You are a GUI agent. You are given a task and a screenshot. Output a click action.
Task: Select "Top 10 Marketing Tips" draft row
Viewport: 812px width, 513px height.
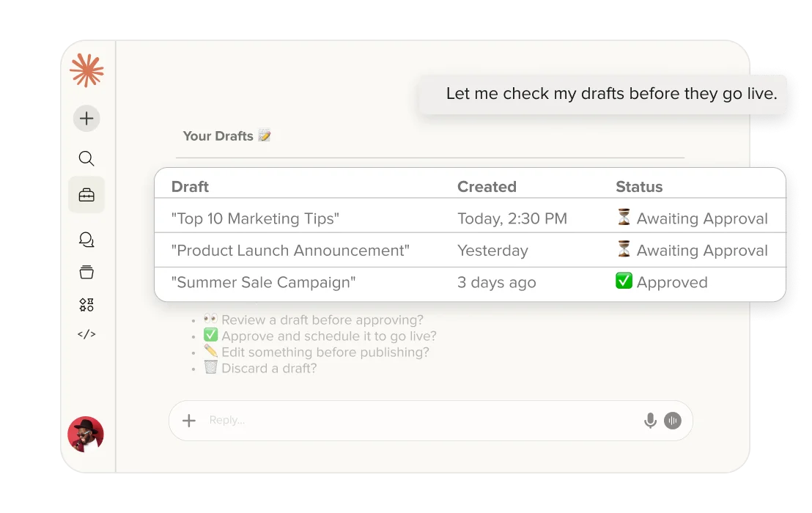point(255,218)
